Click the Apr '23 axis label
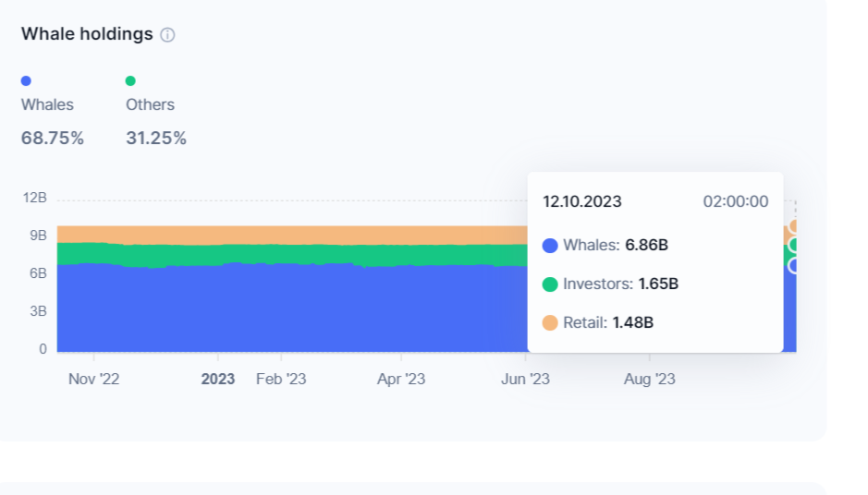This screenshot has width=868, height=495. (x=401, y=379)
